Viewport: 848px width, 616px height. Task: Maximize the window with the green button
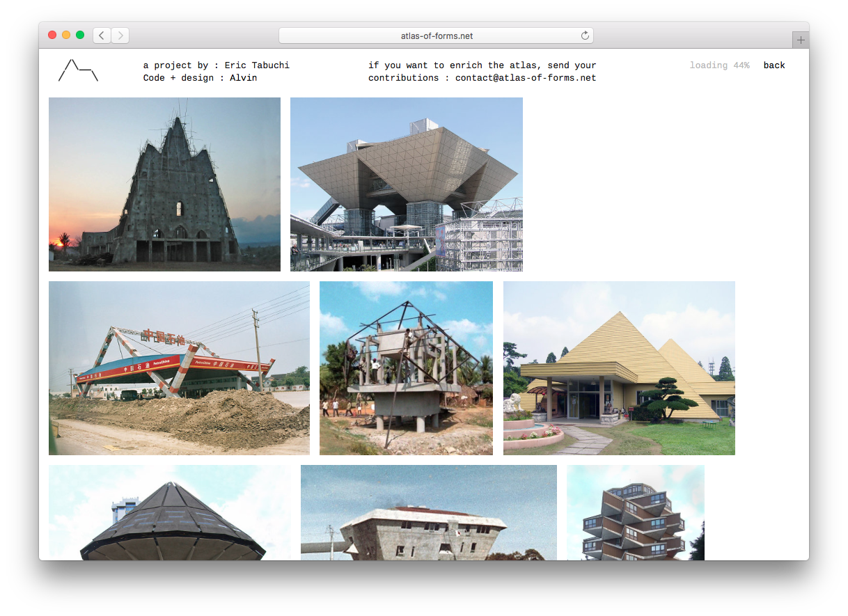80,35
